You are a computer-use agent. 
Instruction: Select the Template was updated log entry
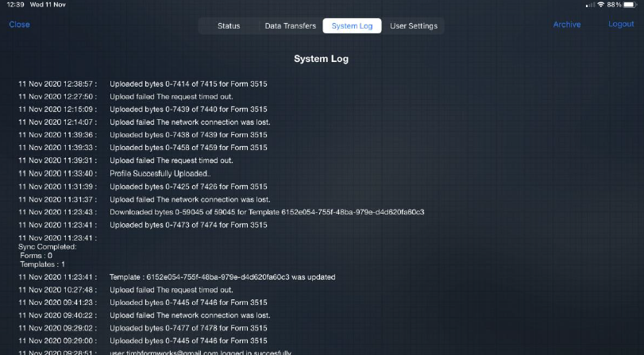[222, 277]
